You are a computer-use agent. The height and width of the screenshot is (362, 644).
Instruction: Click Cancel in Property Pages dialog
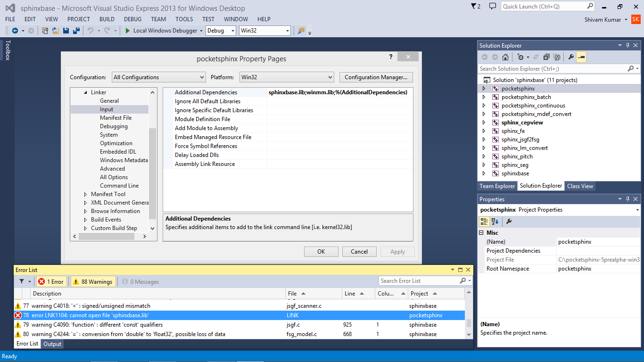pyautogui.click(x=359, y=252)
